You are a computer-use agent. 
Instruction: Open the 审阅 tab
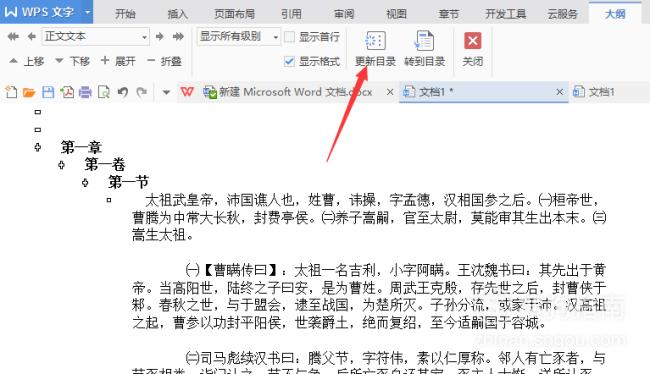tap(344, 14)
